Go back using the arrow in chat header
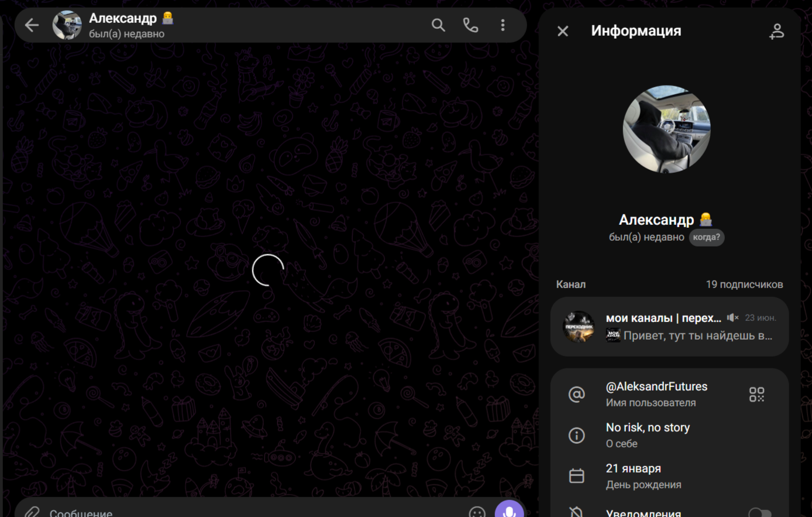The width and height of the screenshot is (812, 517). coord(32,25)
